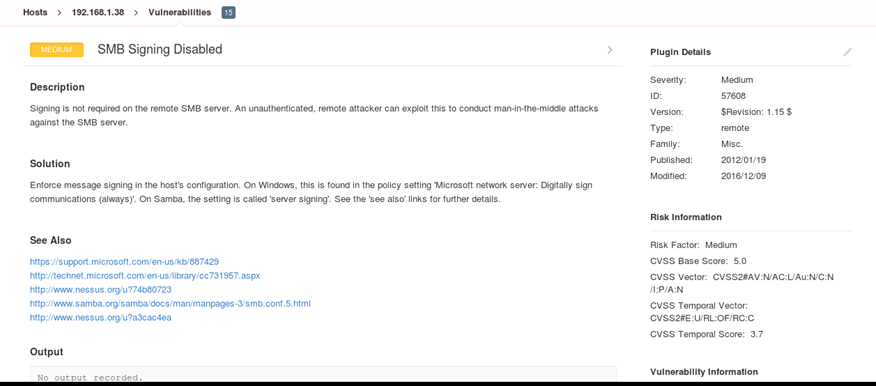Click the plugin ID value 57608
Screen dimensions: 876x386
734,96
